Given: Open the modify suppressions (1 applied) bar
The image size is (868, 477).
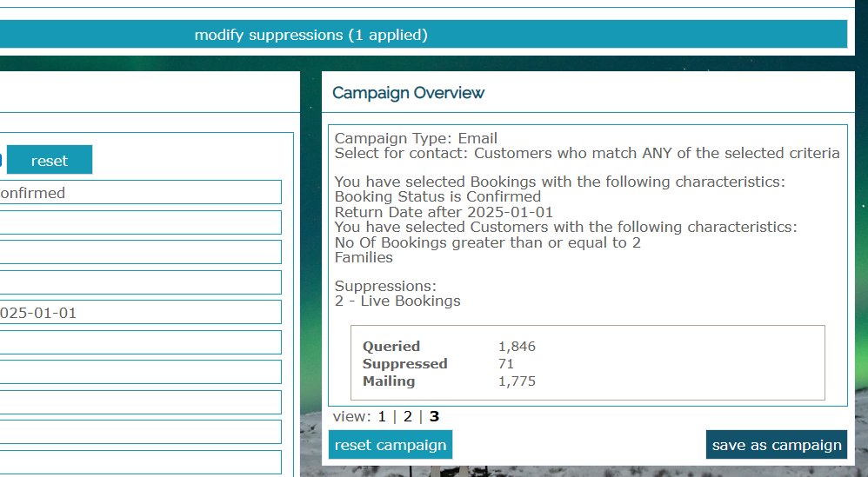Looking at the screenshot, I should pyautogui.click(x=423, y=34).
